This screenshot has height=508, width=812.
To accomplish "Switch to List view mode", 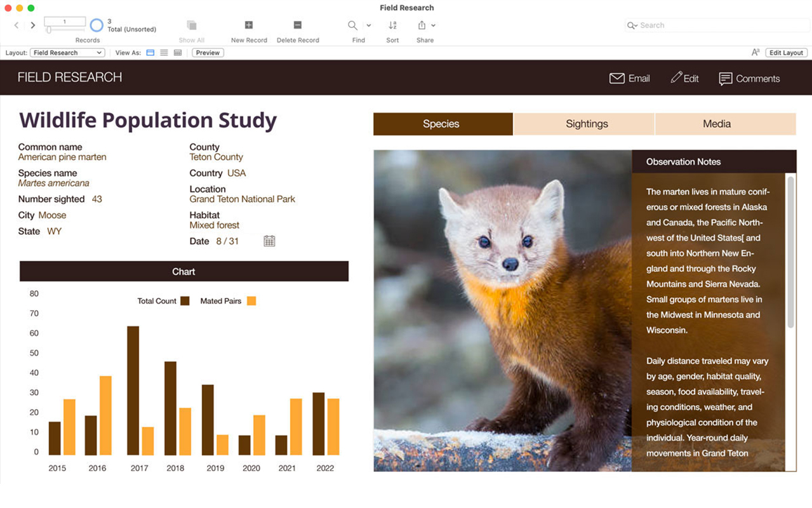I will pyautogui.click(x=164, y=53).
